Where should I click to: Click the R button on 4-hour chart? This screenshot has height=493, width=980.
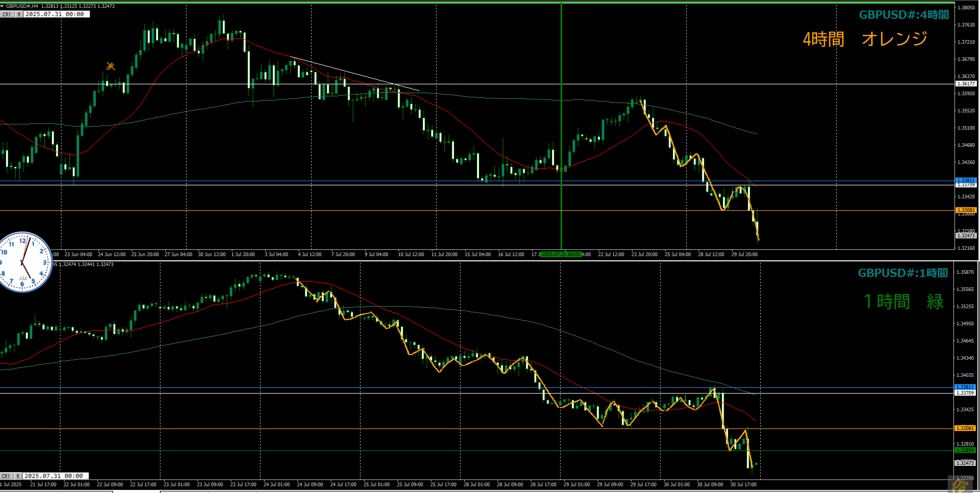[x=19, y=14]
